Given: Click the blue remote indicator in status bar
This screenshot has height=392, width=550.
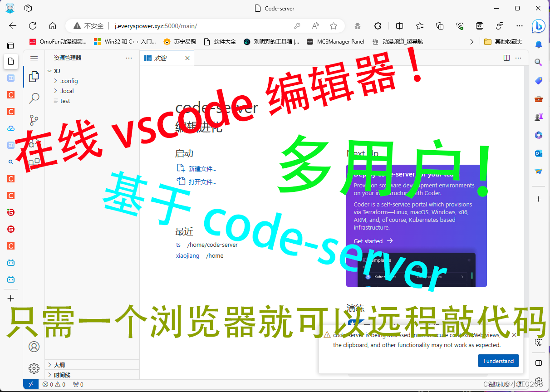Looking at the screenshot, I should [31, 384].
